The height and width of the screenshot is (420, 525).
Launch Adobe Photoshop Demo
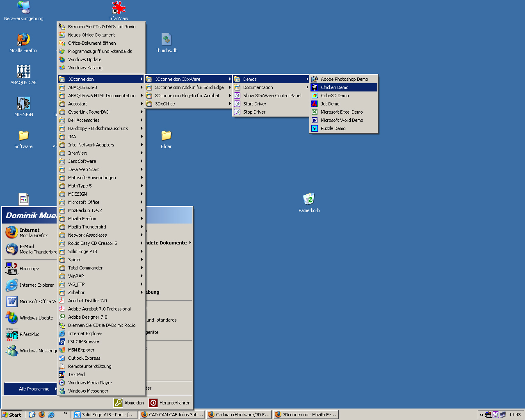pos(344,79)
